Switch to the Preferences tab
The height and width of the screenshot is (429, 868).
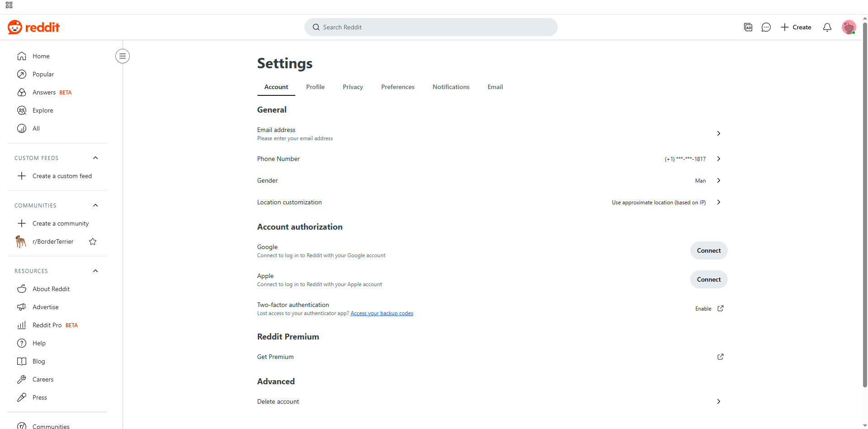point(398,87)
